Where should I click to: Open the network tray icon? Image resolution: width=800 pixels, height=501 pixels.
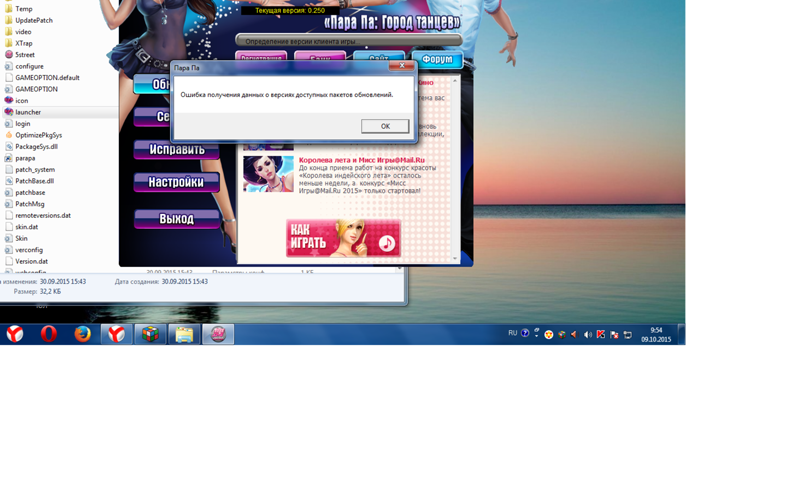pyautogui.click(x=628, y=335)
